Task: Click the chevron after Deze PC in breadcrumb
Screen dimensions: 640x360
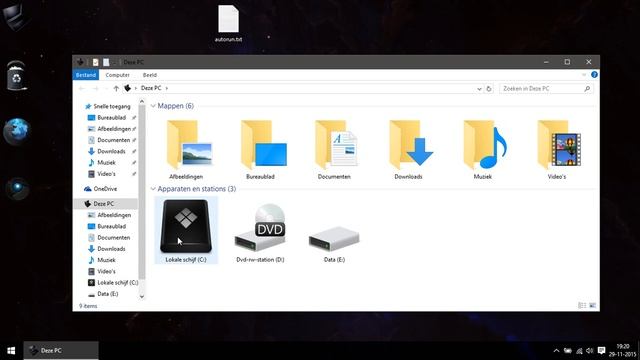Action: [x=167, y=88]
